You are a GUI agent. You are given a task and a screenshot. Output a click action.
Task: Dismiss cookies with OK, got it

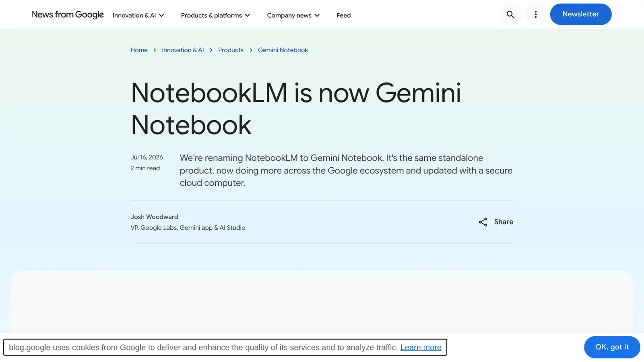[x=612, y=347]
